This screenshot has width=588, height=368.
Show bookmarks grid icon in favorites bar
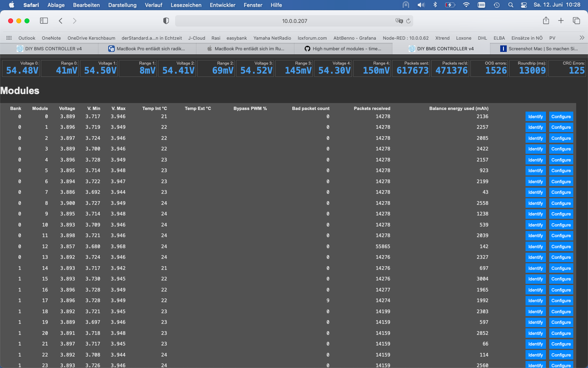click(9, 38)
